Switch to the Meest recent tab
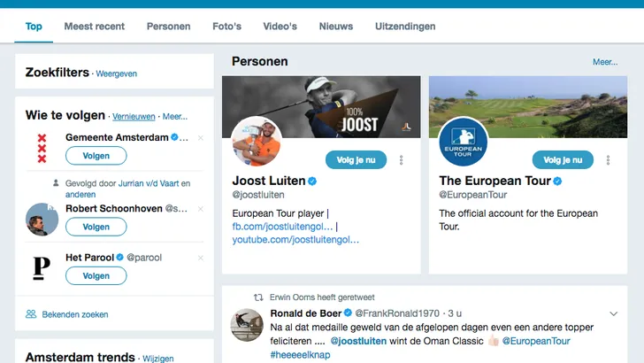 pos(94,27)
